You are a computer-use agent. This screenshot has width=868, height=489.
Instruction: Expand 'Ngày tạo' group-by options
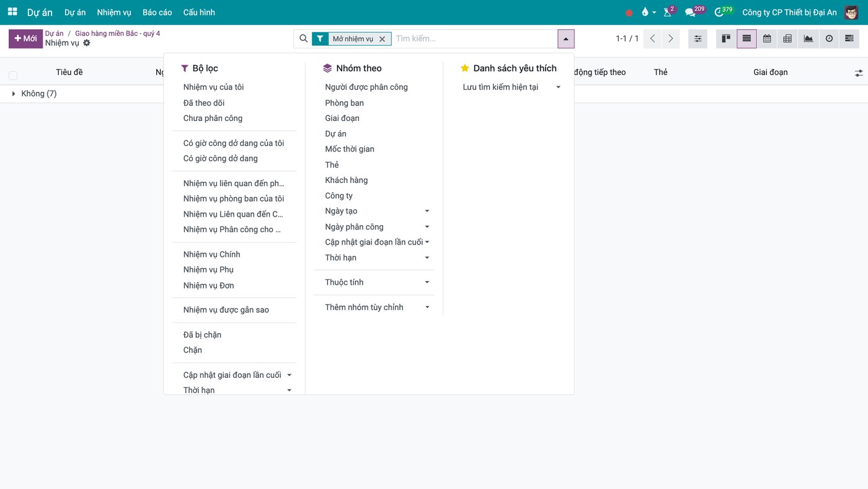coord(378,211)
